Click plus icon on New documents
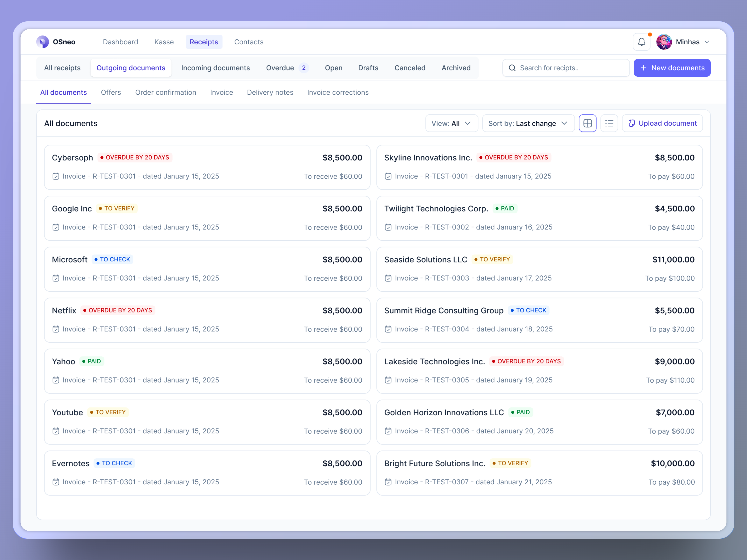The image size is (747, 560). [x=644, y=68]
